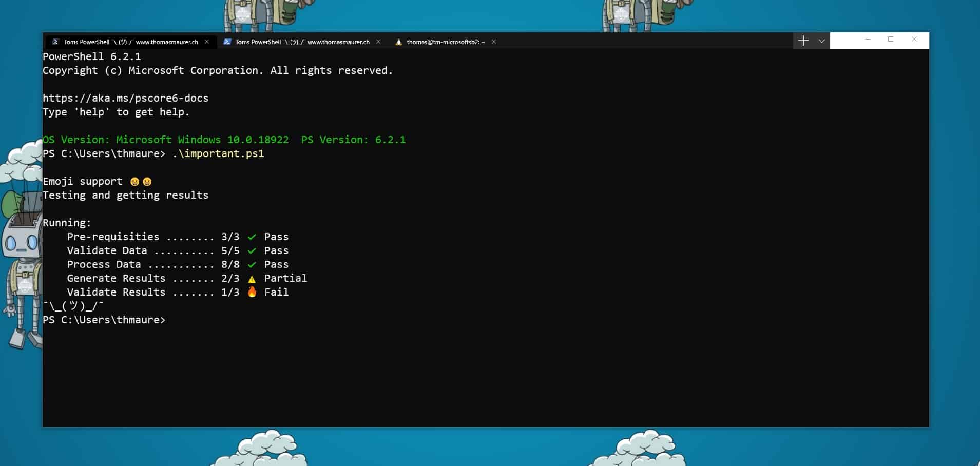Click the https://aka.ms/pscore6-docs link
The width and height of the screenshot is (980, 466).
tap(125, 98)
